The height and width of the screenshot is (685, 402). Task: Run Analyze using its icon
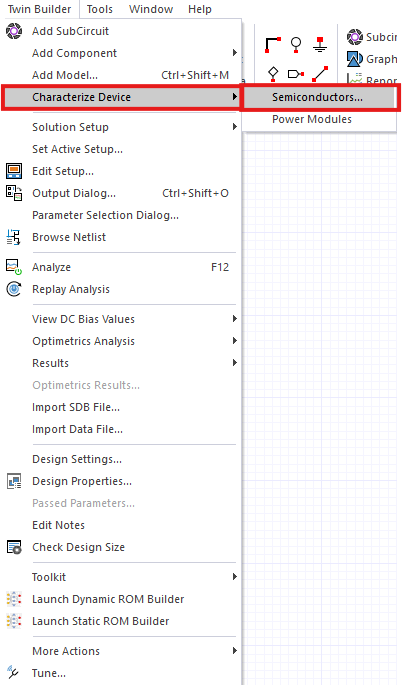14,267
